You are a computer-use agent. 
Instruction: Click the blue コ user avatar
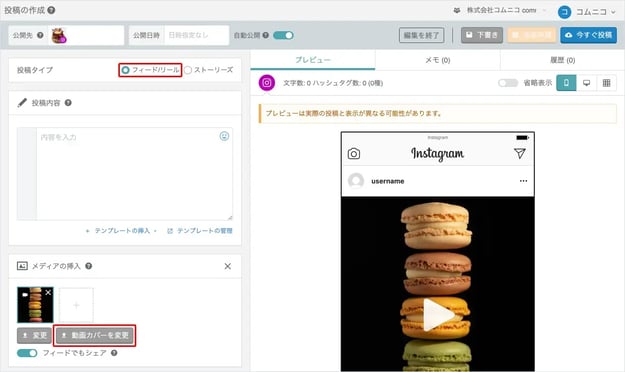pyautogui.click(x=564, y=12)
